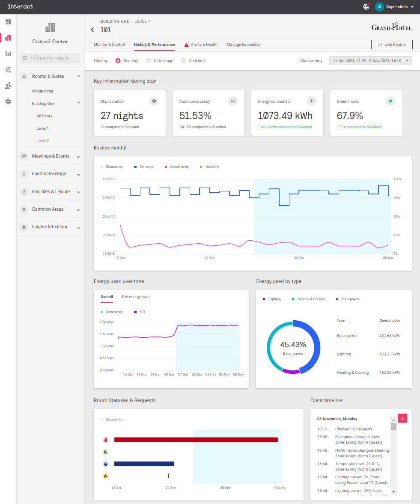Download the event timeline log
The height and width of the screenshot is (504, 420).
[402, 418]
